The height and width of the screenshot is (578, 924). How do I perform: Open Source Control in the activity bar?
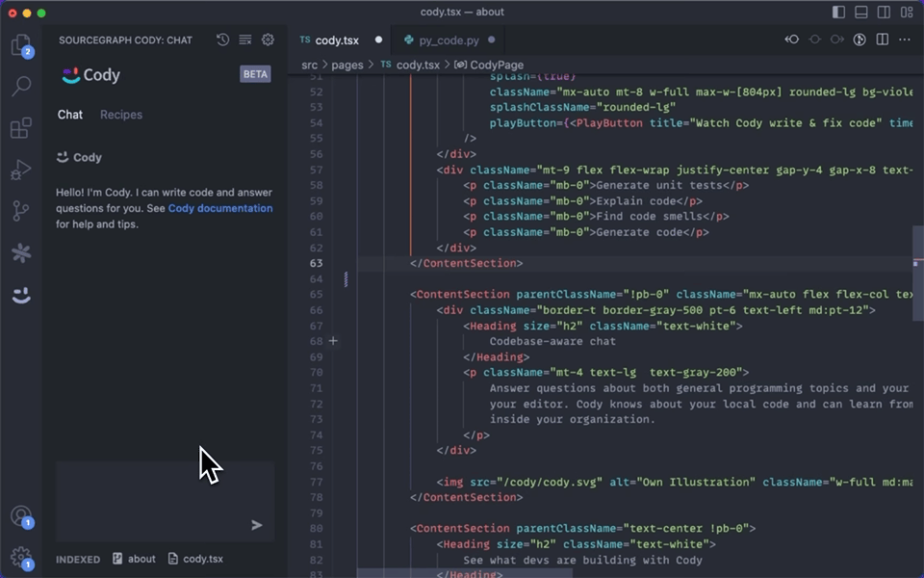(x=21, y=211)
